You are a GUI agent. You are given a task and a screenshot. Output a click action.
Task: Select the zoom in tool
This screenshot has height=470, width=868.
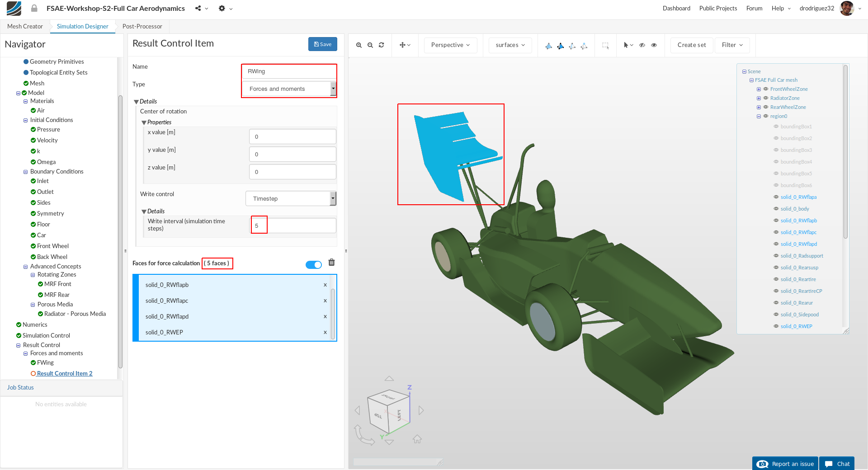coord(359,45)
